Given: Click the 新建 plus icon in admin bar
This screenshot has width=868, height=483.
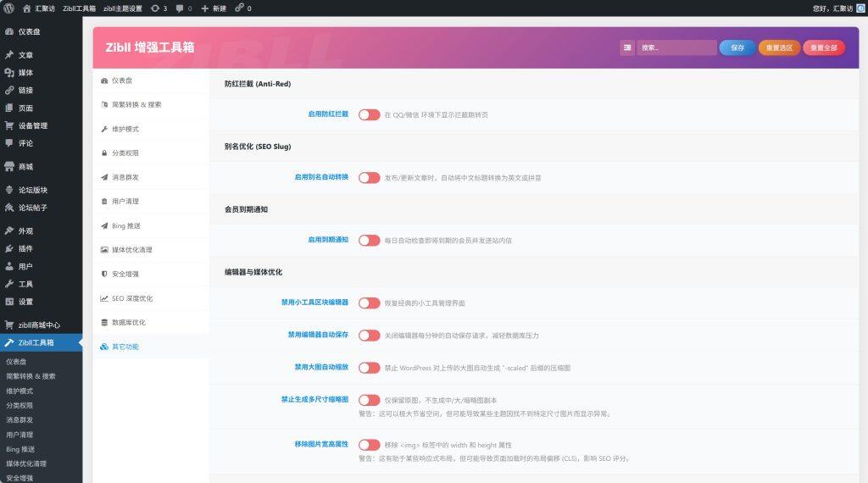Looking at the screenshot, I should tap(205, 8).
